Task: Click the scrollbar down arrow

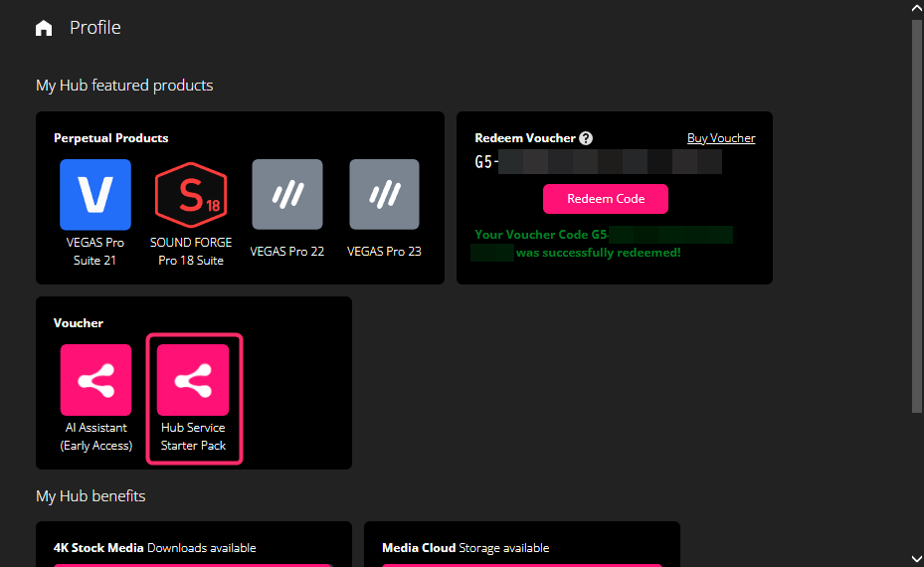Action: [916, 559]
